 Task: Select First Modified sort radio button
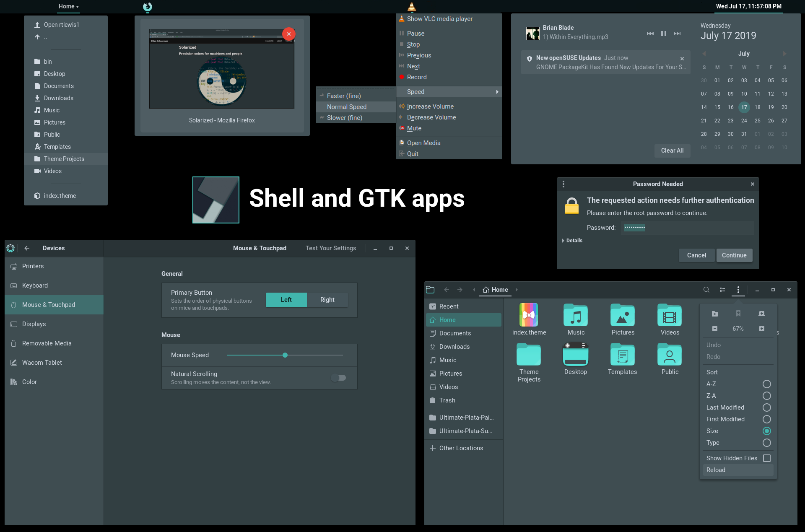[767, 419]
